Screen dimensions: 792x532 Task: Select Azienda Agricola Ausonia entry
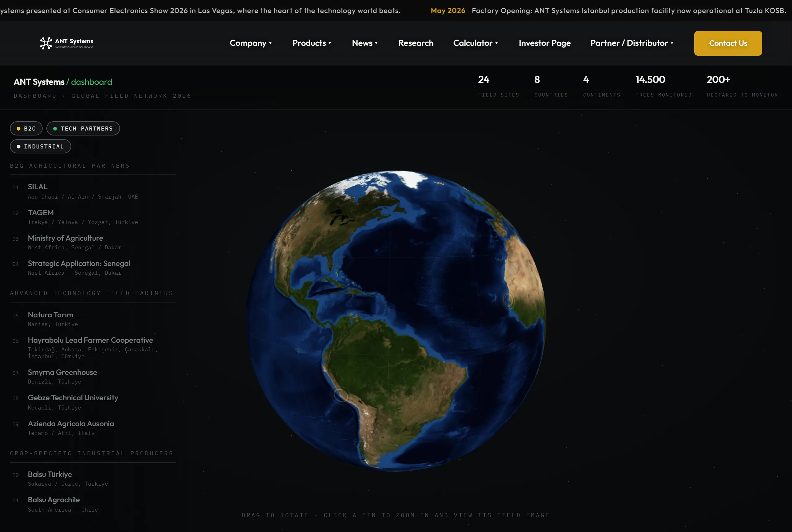(x=93, y=428)
